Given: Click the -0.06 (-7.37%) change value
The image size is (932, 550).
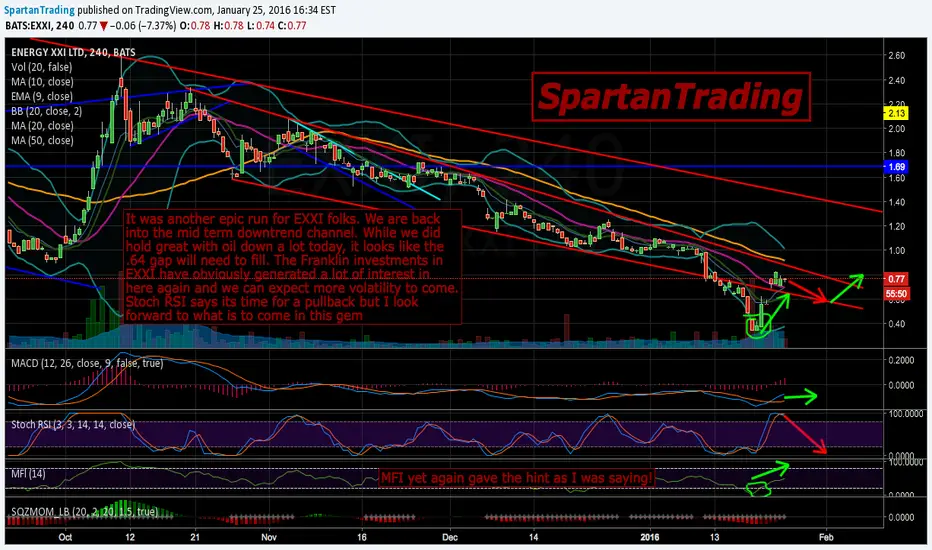Looking at the screenshot, I should pyautogui.click(x=143, y=26).
